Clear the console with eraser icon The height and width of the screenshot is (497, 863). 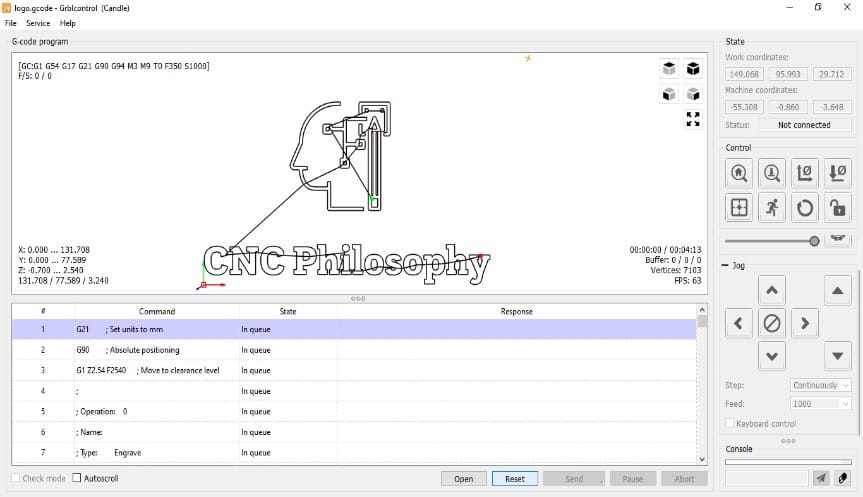pos(843,478)
